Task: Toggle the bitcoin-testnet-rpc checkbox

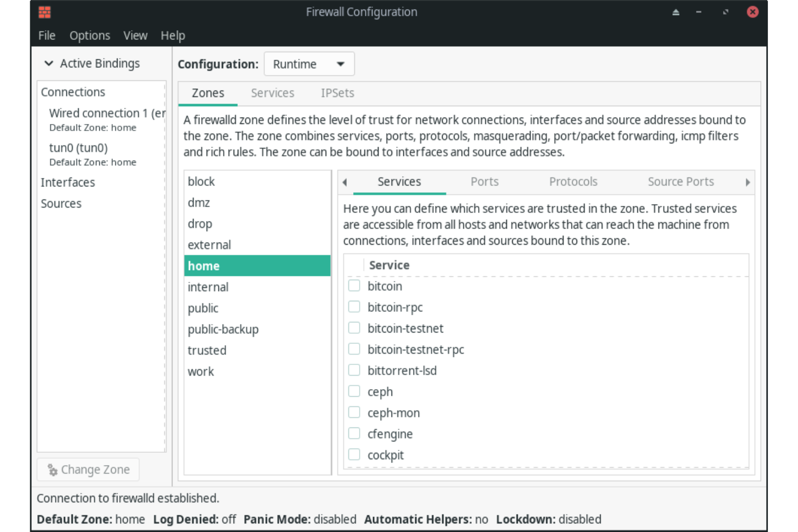Action: [x=354, y=349]
